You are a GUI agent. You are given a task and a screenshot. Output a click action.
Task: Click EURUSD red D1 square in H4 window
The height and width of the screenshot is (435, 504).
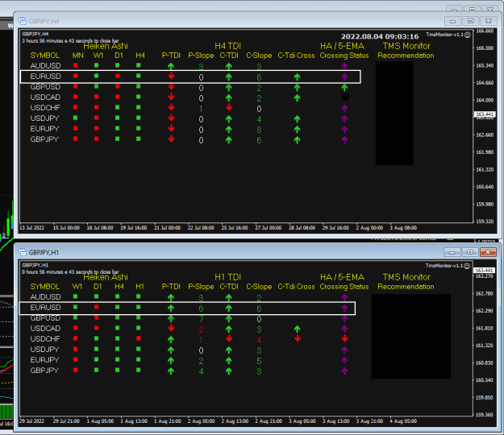coord(117,76)
